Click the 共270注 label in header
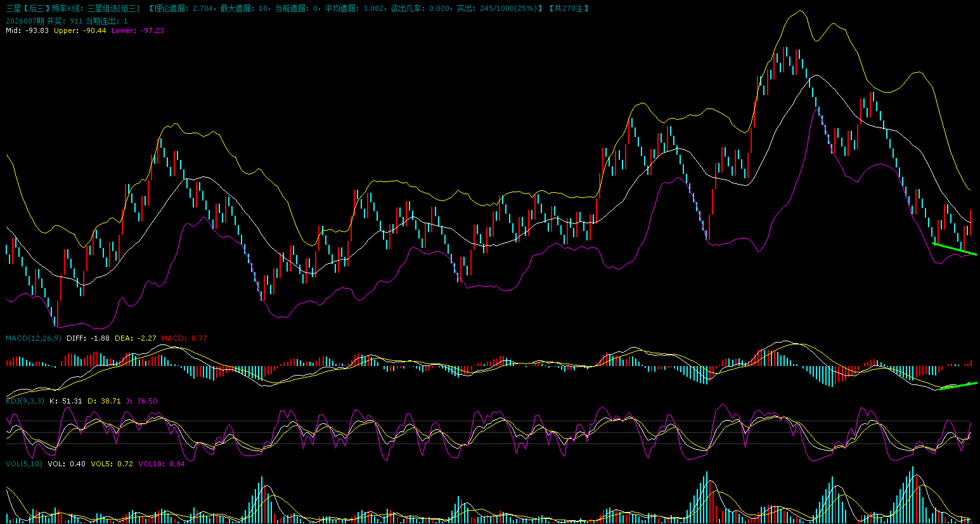The image size is (980, 524). [569, 8]
